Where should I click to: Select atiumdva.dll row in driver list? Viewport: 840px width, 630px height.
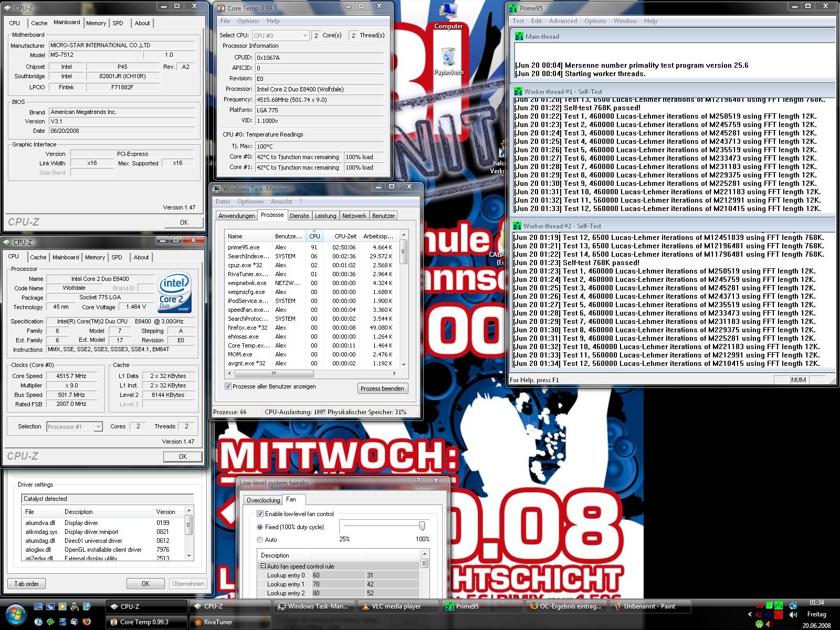point(104,523)
